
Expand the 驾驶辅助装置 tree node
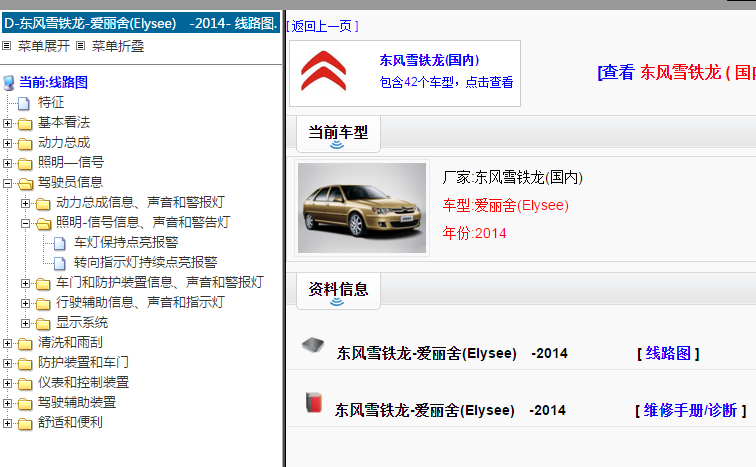coord(7,403)
